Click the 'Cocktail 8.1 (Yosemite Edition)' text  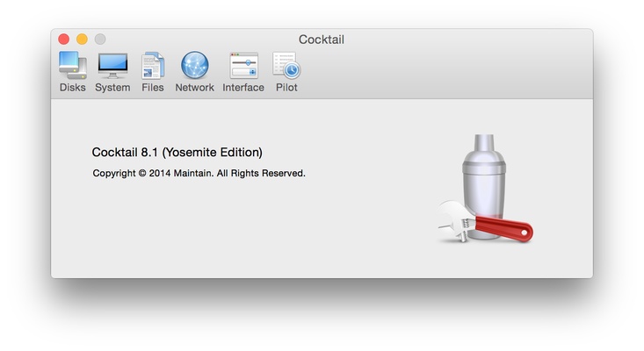[177, 153]
